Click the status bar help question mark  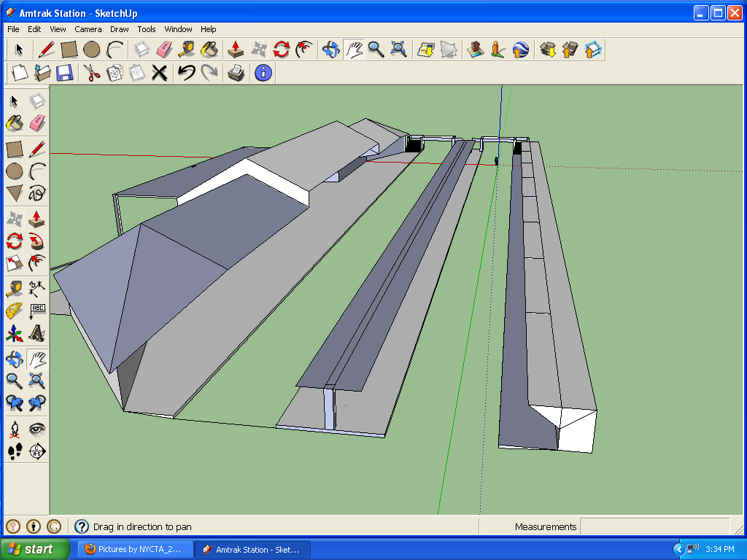coord(82,526)
